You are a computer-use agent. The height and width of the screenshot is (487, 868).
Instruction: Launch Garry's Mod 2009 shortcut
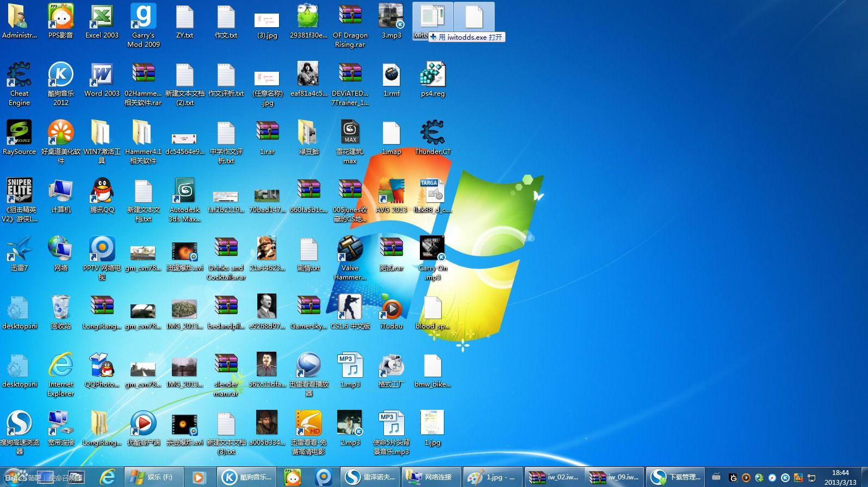click(143, 26)
